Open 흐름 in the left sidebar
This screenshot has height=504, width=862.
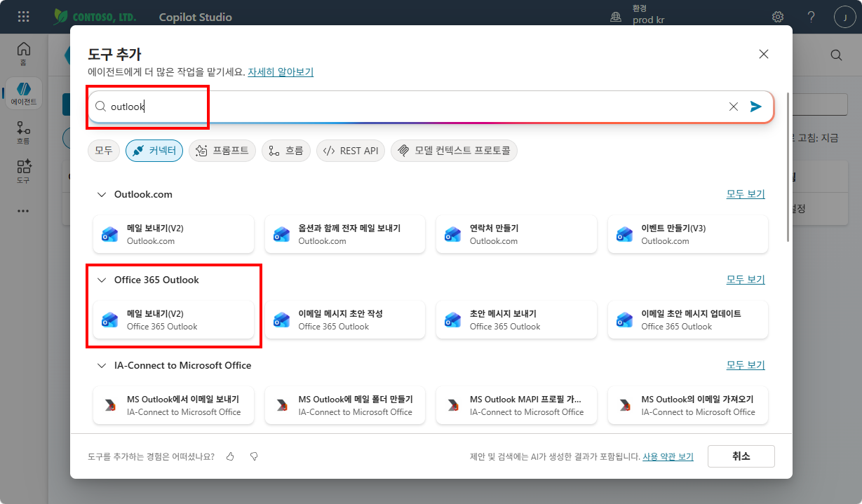pyautogui.click(x=24, y=132)
